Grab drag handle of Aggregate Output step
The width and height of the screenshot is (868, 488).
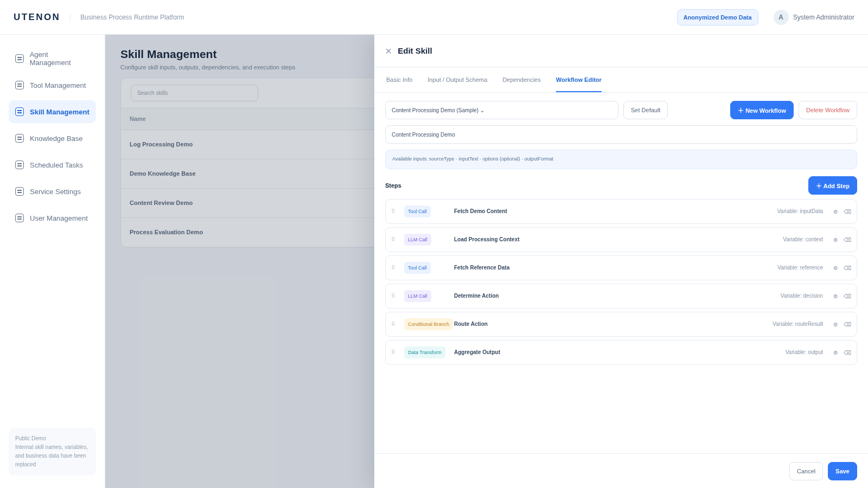coord(393,352)
